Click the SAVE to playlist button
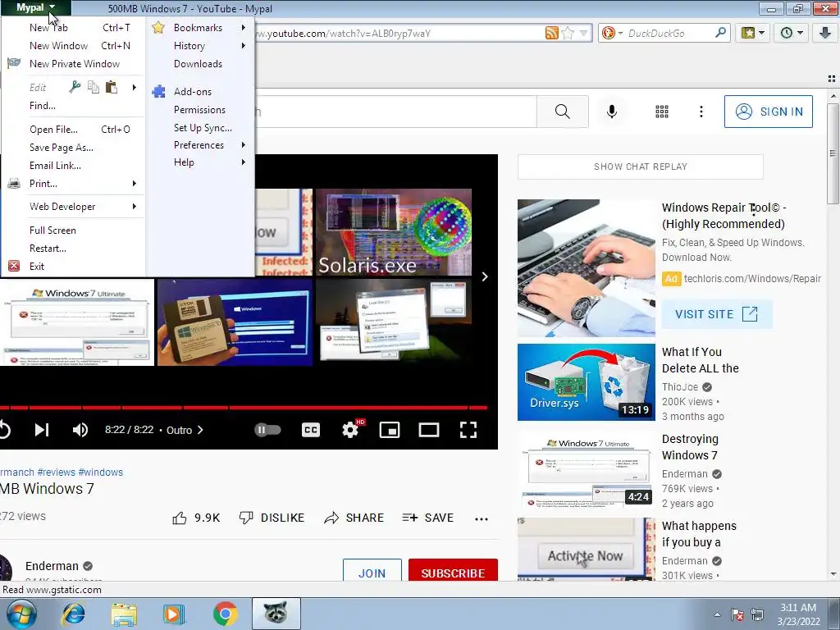 click(428, 518)
